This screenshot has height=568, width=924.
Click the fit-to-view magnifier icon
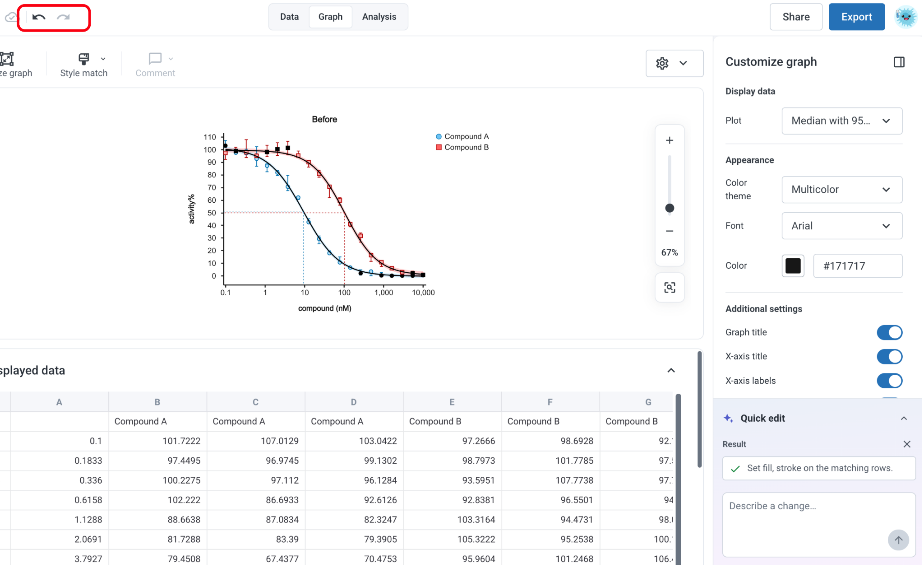click(x=670, y=288)
